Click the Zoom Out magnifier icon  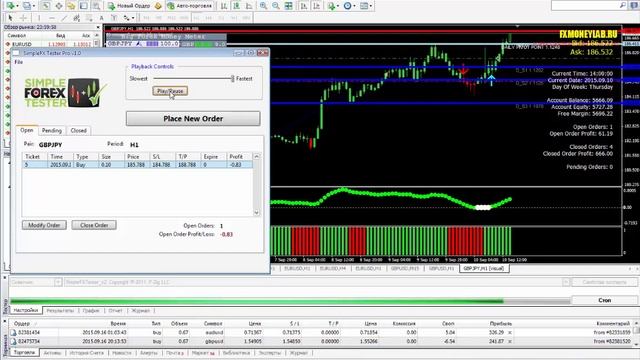[276, 6]
